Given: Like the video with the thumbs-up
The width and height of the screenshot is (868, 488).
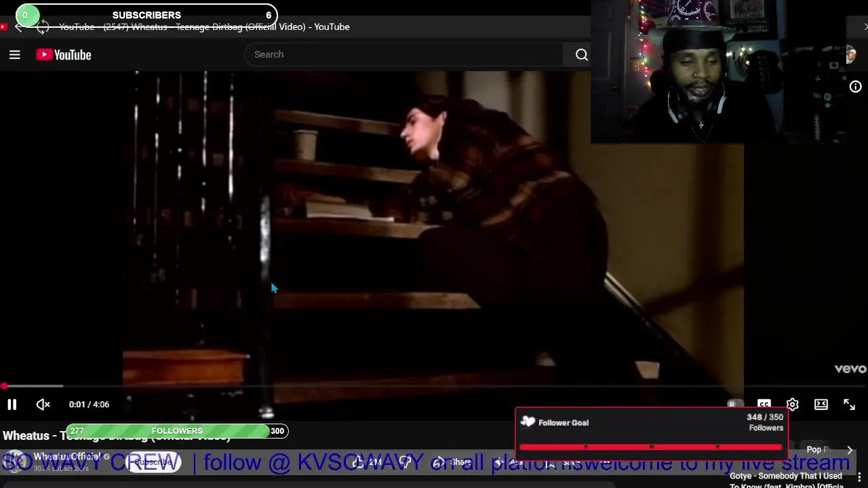Looking at the screenshot, I should coord(367,462).
